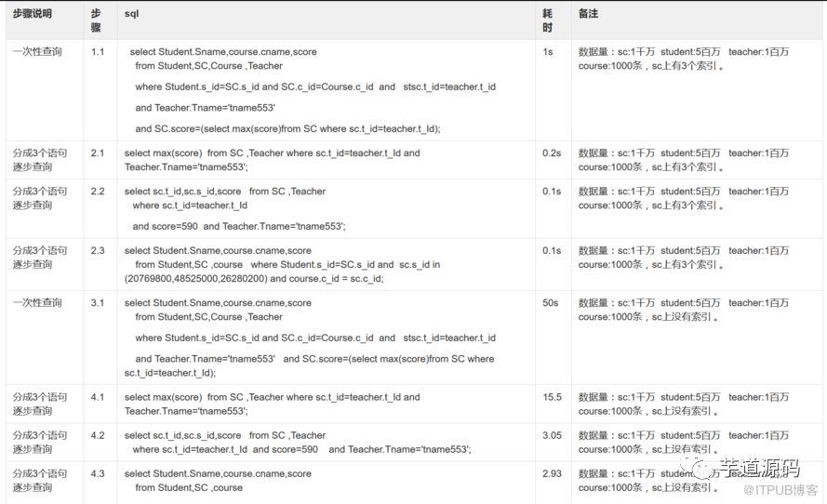Select step number 2.2 cell
The height and width of the screenshot is (504, 827).
(x=98, y=192)
